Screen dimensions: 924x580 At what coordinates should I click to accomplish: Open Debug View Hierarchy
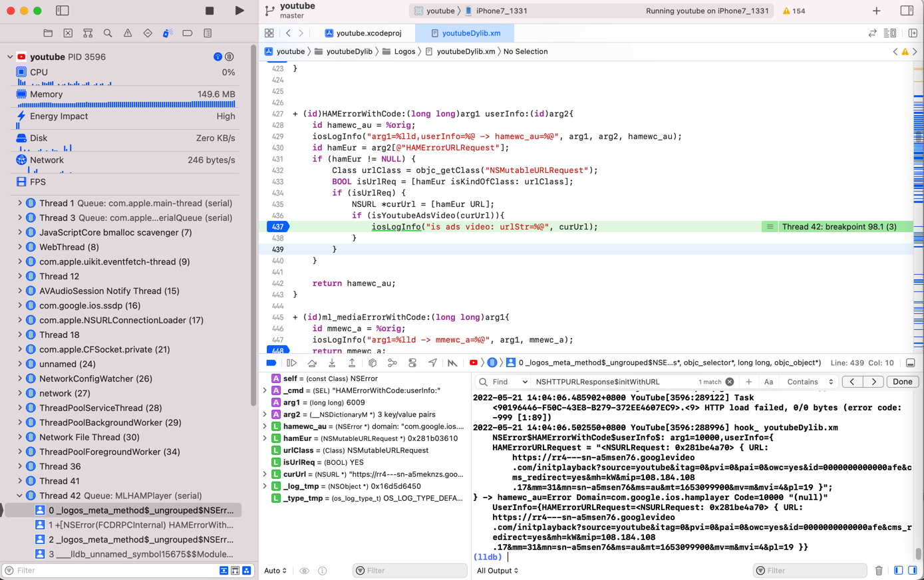[x=373, y=363]
